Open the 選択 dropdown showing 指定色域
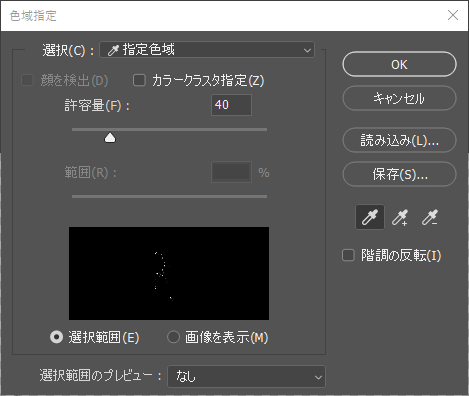The height and width of the screenshot is (396, 469). [x=207, y=50]
